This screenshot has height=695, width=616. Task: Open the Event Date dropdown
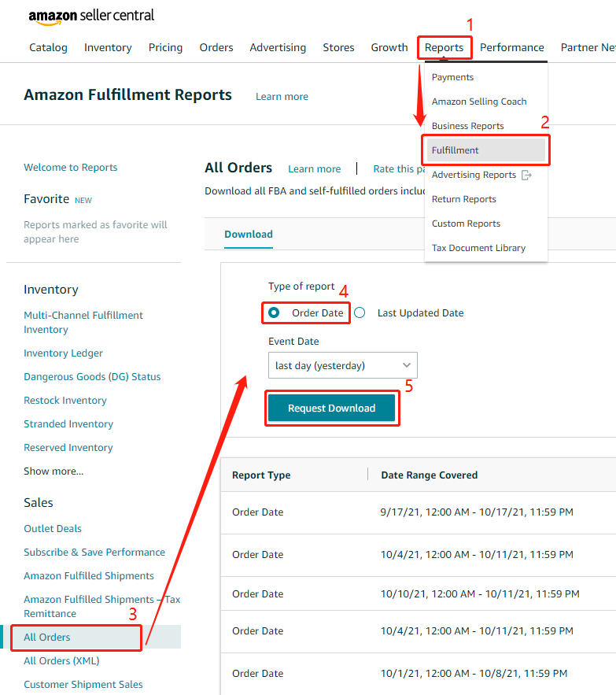pos(342,365)
